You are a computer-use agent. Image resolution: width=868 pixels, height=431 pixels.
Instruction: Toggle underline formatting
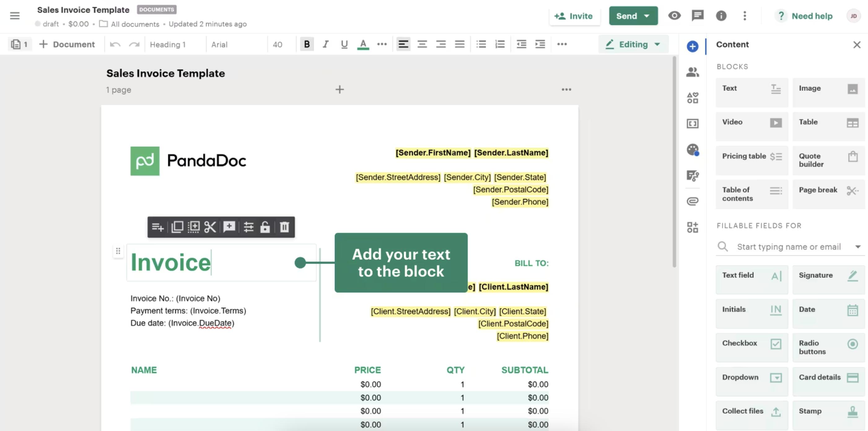[344, 44]
